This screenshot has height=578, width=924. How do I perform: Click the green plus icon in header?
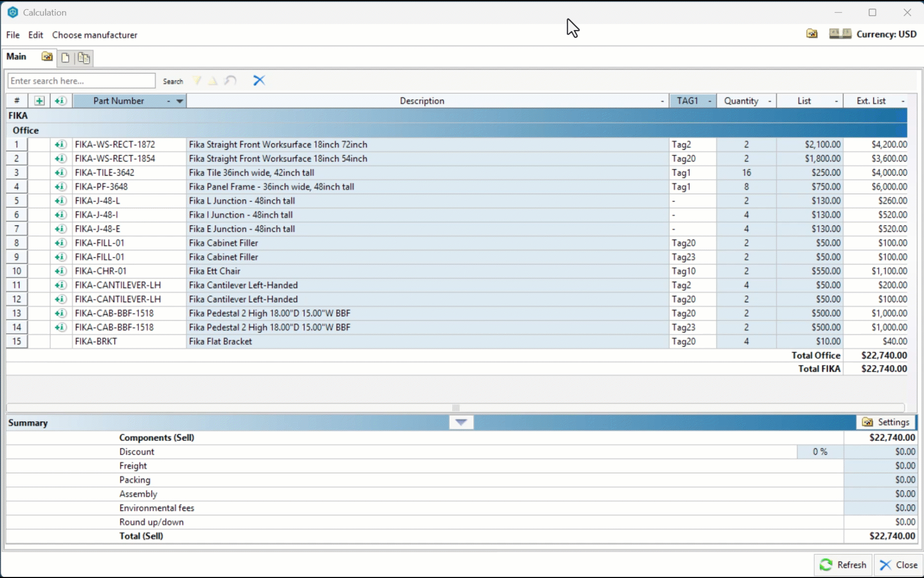coord(39,101)
